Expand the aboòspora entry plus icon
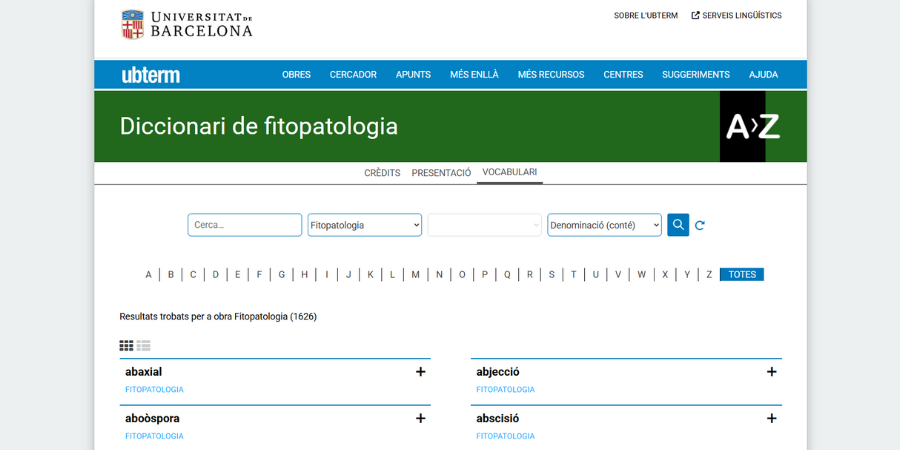The width and height of the screenshot is (900, 450). 420,418
